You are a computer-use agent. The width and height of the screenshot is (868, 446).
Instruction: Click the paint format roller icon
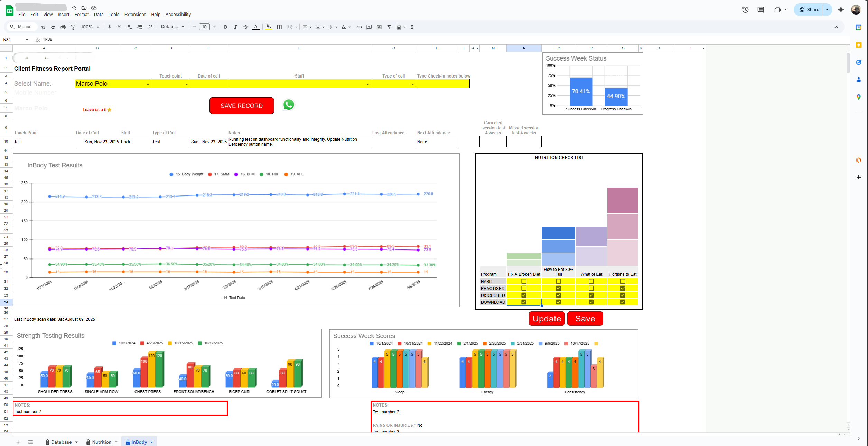73,27
